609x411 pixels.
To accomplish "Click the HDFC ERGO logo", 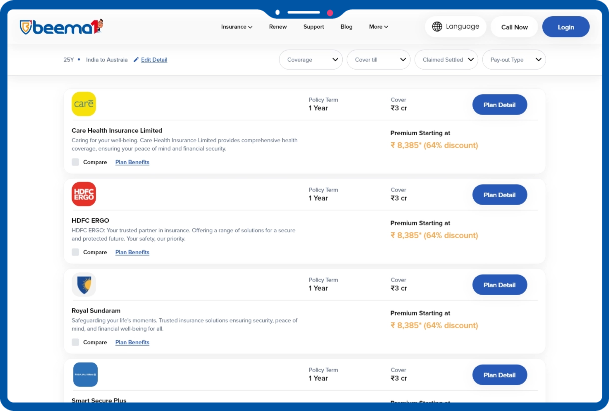I will 84,193.
